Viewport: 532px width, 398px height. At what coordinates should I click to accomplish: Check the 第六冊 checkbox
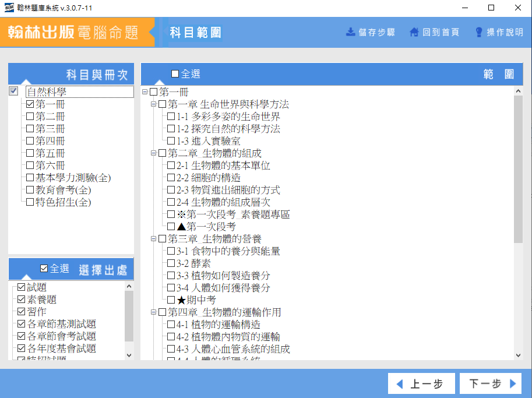[x=30, y=165]
